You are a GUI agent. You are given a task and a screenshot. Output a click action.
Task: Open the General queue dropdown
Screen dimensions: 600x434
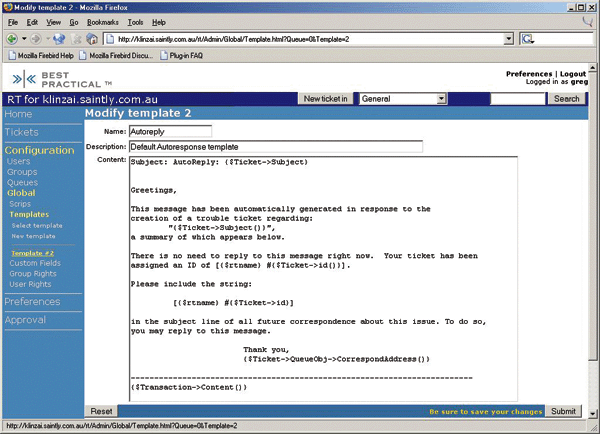coord(441,99)
